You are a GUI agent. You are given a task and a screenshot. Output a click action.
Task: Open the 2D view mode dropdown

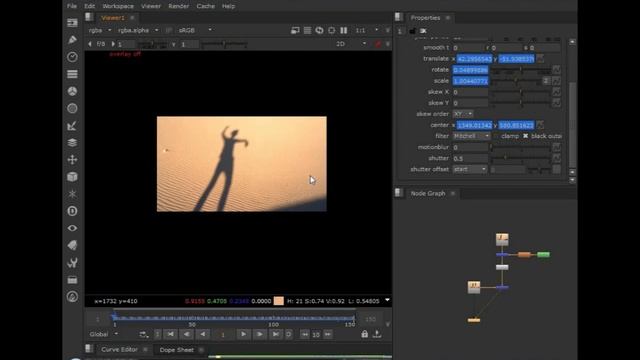point(351,44)
